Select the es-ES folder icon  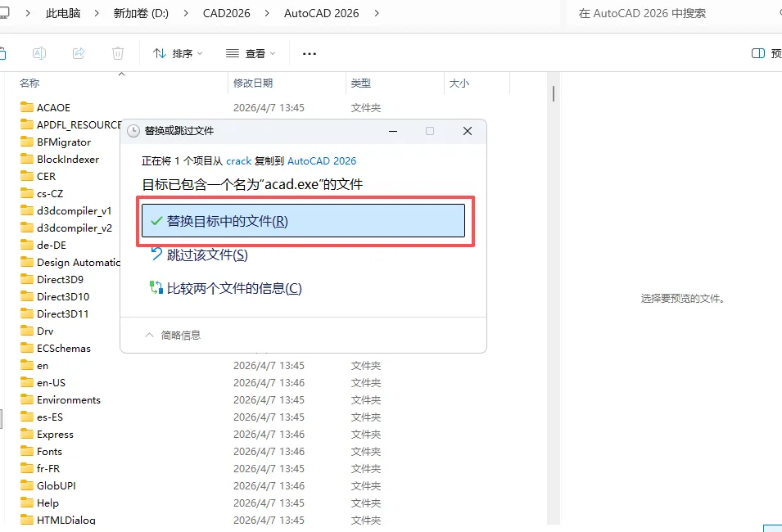coord(27,417)
